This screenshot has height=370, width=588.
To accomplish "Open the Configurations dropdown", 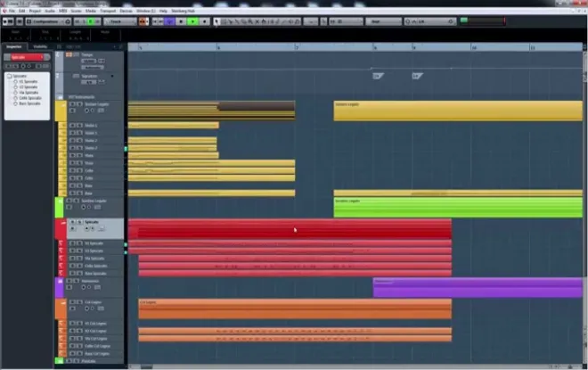I will (x=45, y=21).
